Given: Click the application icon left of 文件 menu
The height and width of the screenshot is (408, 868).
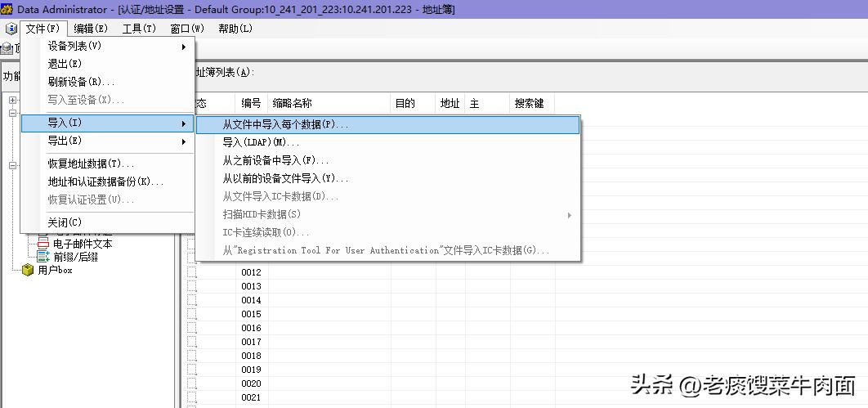Looking at the screenshot, I should [11, 29].
